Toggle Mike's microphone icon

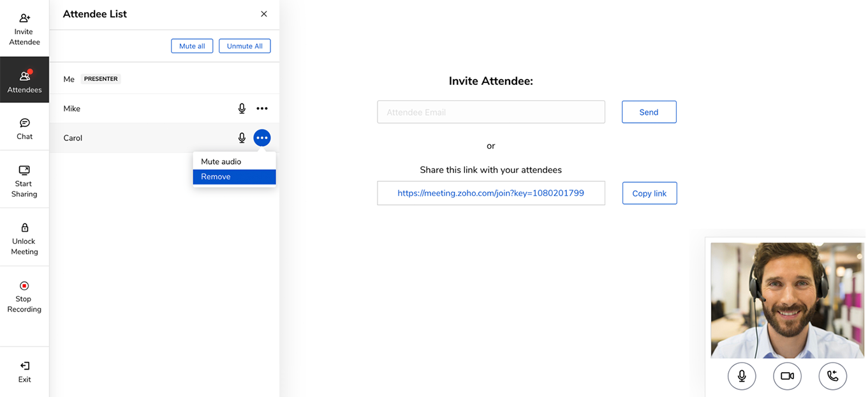point(242,109)
